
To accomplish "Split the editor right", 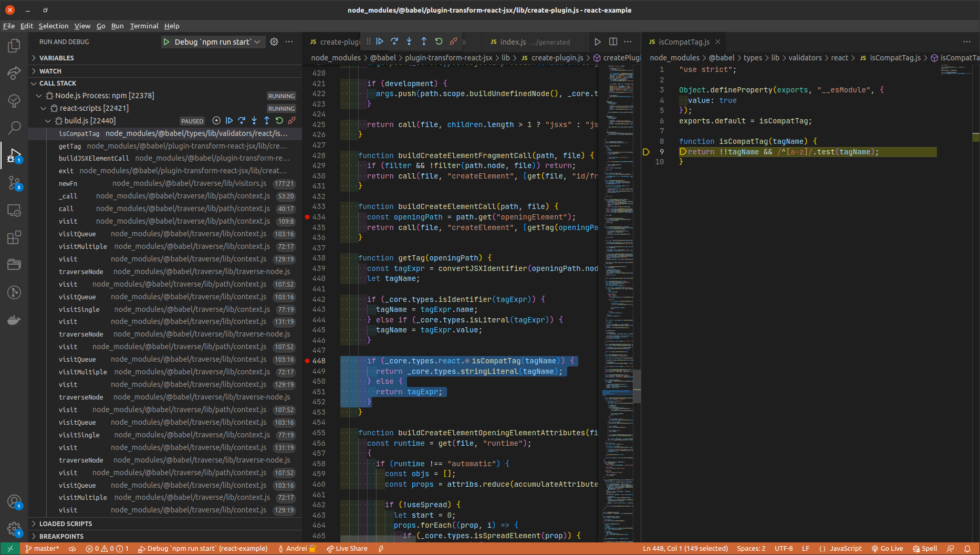I will click(613, 42).
